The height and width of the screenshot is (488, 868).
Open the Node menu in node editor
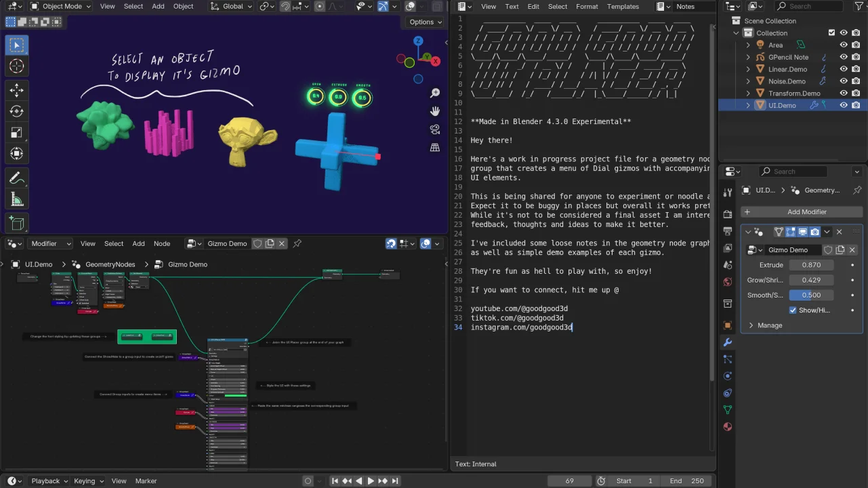tap(162, 243)
